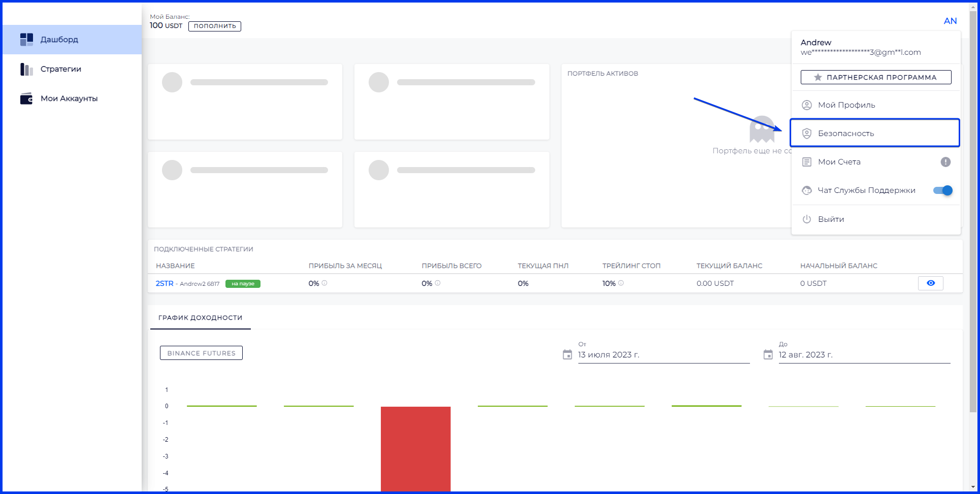Click eye button for 2STR strategy row

point(930,283)
